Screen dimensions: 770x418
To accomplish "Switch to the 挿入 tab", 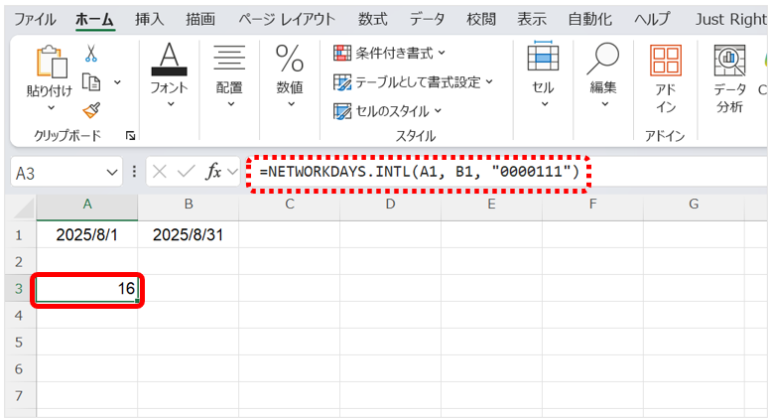I will pyautogui.click(x=150, y=20).
